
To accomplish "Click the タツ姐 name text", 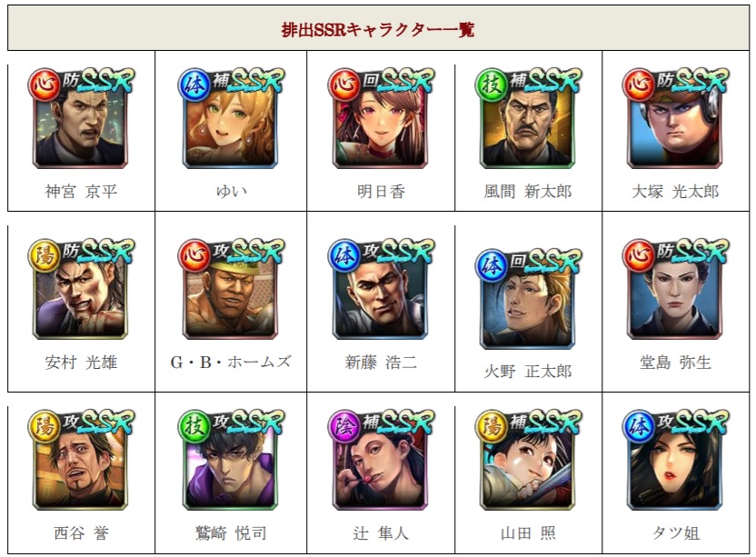I will (x=675, y=532).
